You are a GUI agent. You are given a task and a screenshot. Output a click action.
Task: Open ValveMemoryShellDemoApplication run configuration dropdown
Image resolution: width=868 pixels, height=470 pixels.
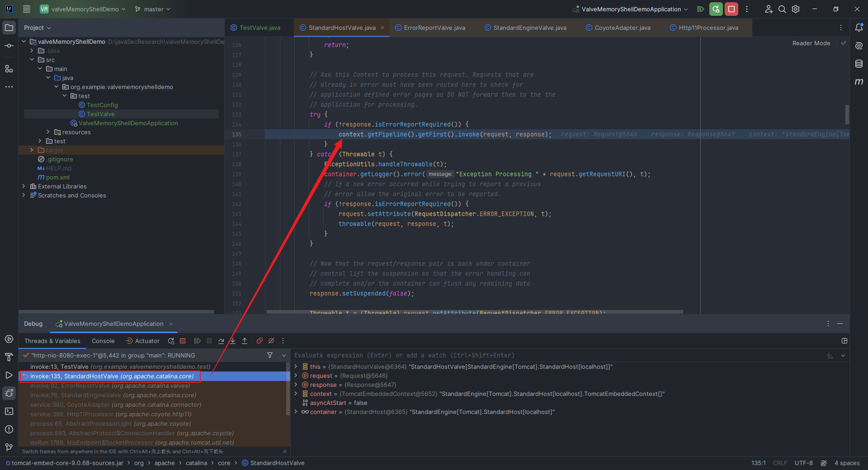tap(630, 9)
